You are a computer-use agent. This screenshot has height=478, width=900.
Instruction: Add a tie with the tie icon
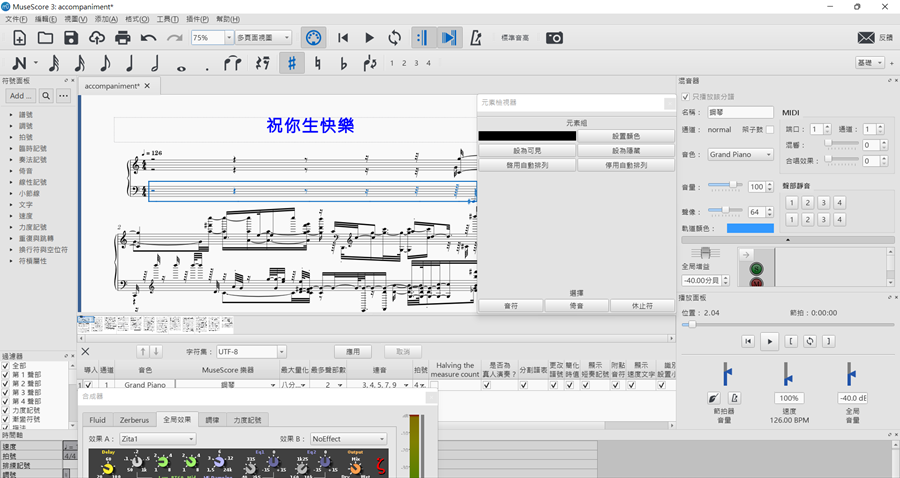pyautogui.click(x=232, y=63)
